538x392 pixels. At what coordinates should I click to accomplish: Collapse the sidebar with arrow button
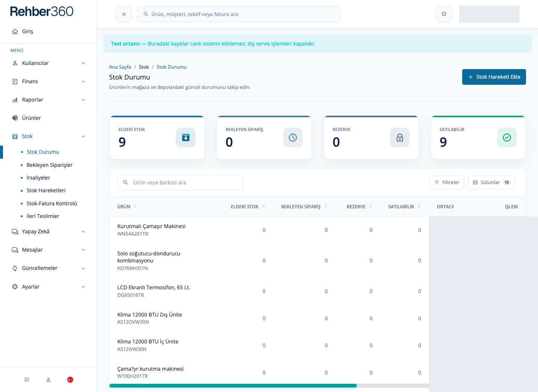(x=124, y=14)
